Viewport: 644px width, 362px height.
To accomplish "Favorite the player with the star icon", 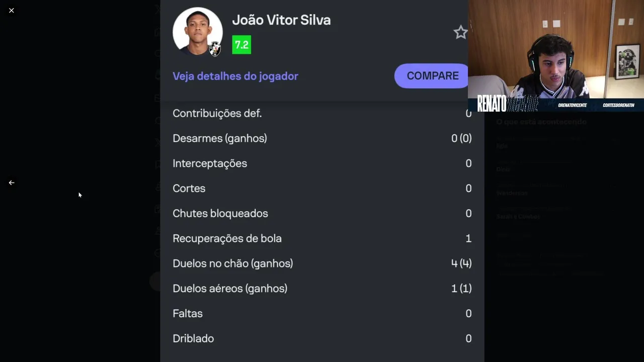I will [460, 33].
